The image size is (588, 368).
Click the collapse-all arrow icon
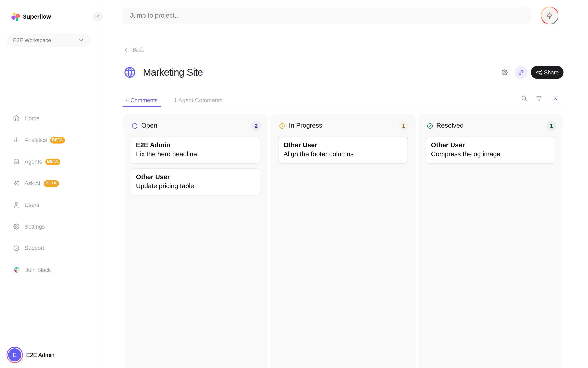pos(555,99)
